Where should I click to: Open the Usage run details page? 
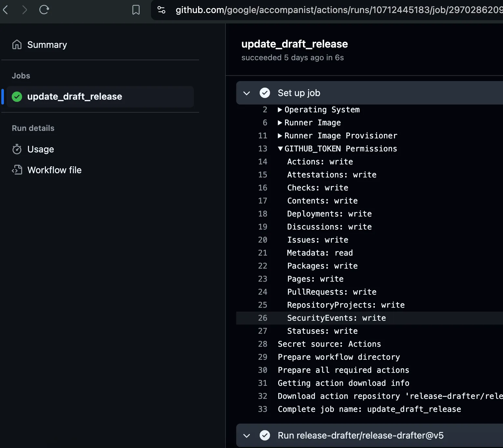click(x=41, y=149)
